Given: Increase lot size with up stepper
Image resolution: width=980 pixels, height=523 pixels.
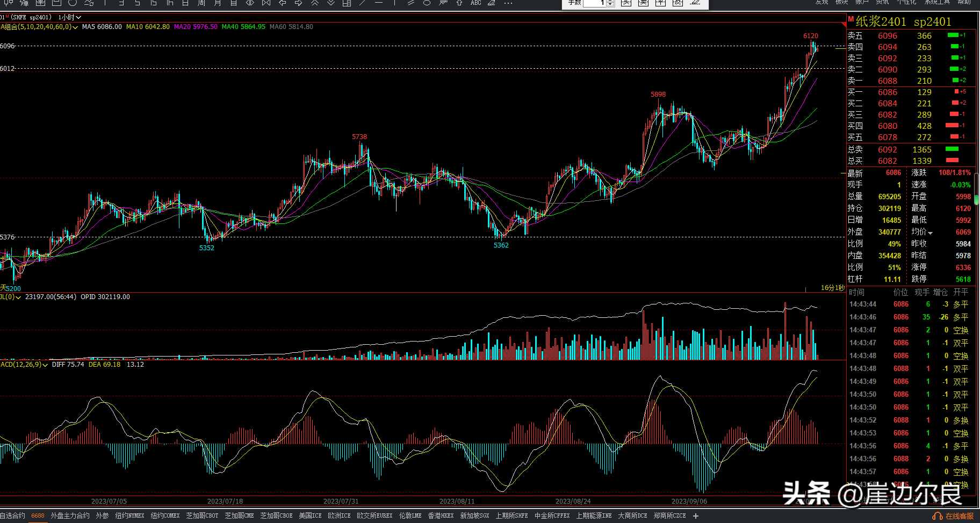Looking at the screenshot, I should pos(610,1).
